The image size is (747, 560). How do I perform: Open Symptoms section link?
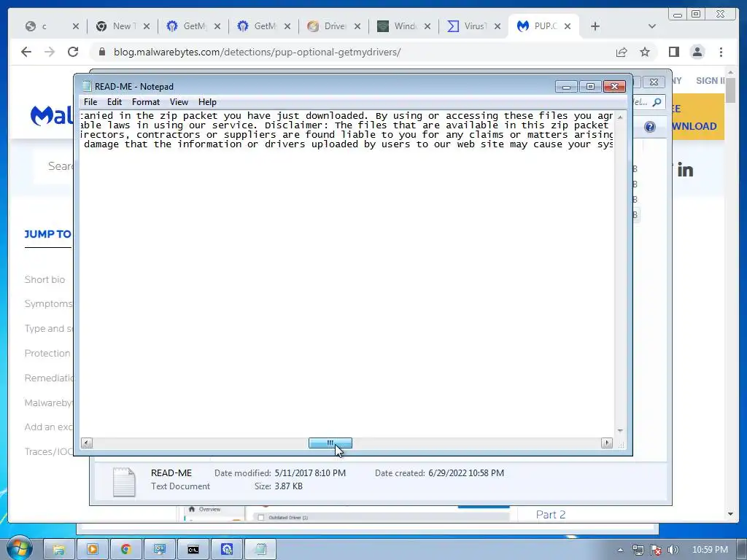pos(48,304)
